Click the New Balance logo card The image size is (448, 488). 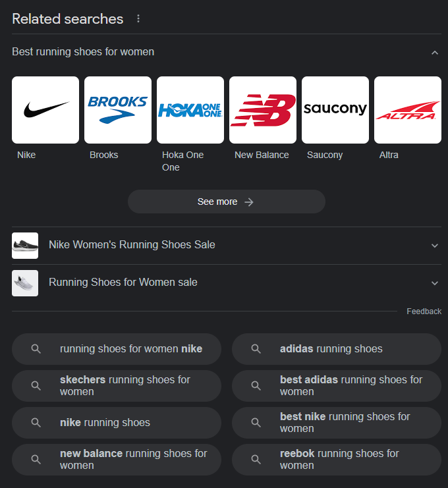pos(263,110)
